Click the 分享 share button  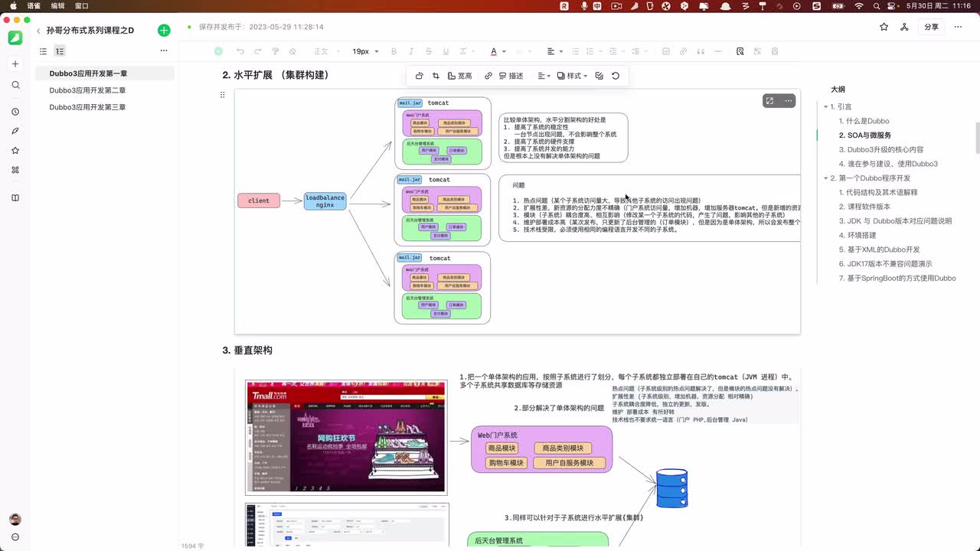click(931, 27)
